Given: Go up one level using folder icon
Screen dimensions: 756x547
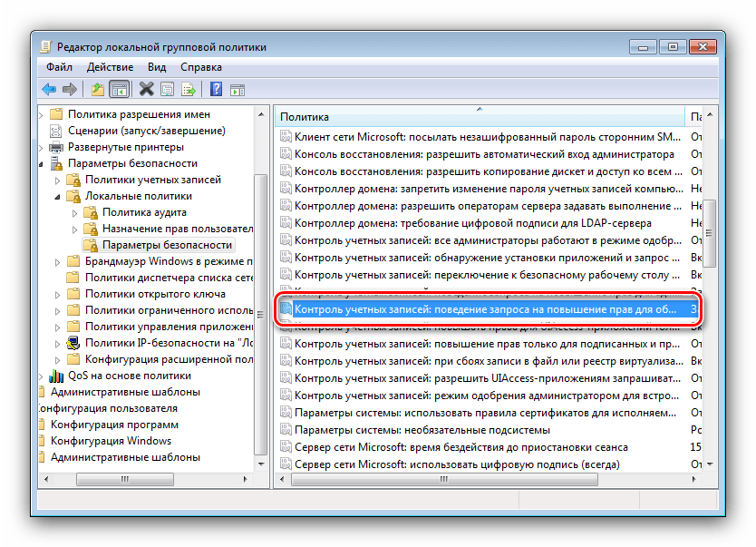Looking at the screenshot, I should click(x=98, y=89).
